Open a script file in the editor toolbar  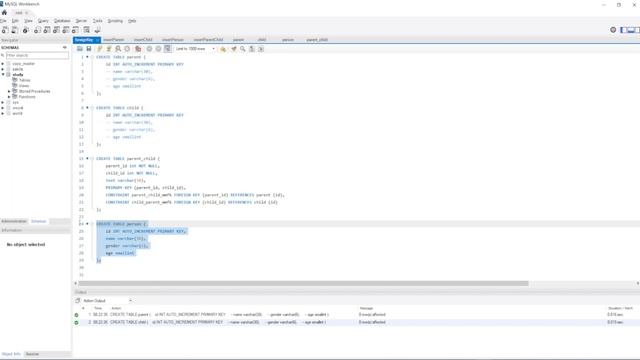tap(80, 49)
